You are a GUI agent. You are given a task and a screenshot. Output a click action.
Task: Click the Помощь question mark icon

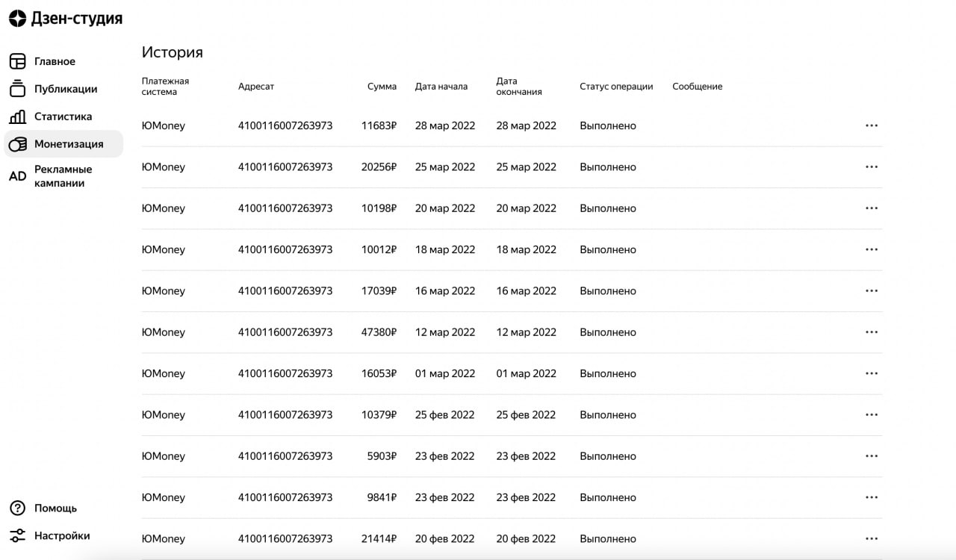pyautogui.click(x=17, y=508)
